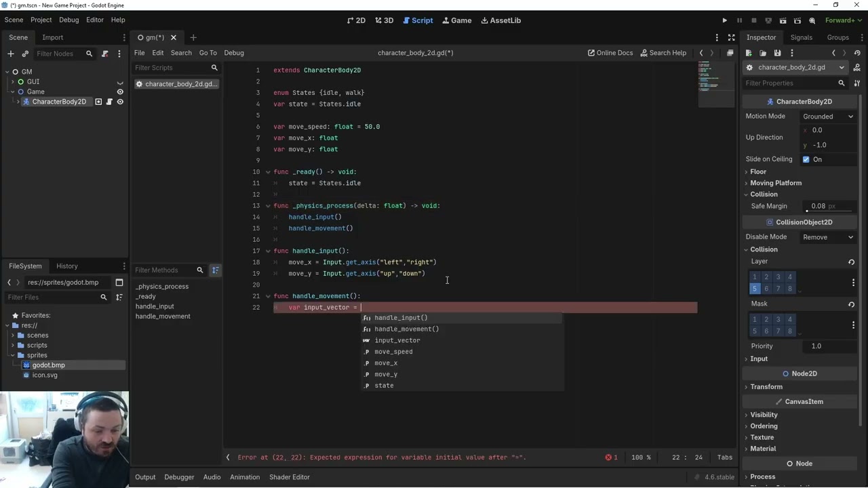Click the Filter Nodes search field
The width and height of the screenshot is (868, 488).
pos(64,54)
